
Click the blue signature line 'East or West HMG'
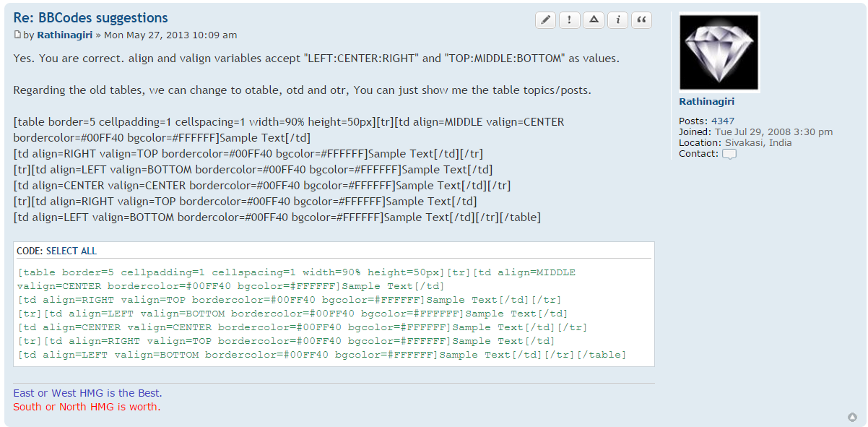(x=87, y=393)
